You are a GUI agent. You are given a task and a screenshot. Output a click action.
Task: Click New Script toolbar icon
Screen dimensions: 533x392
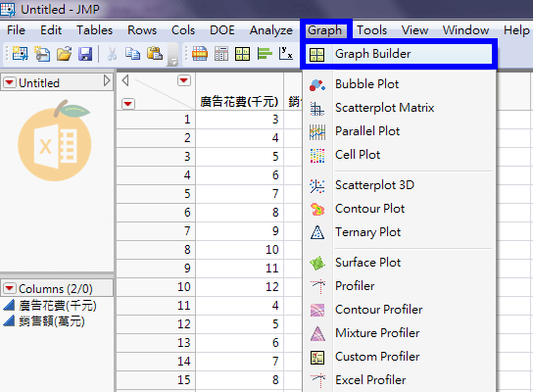[42, 54]
